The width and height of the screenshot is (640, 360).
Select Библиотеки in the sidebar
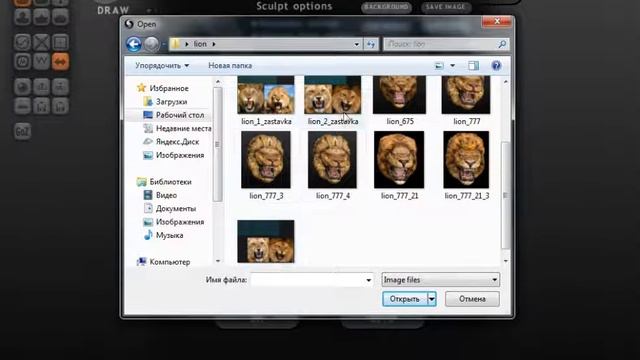(x=164, y=182)
